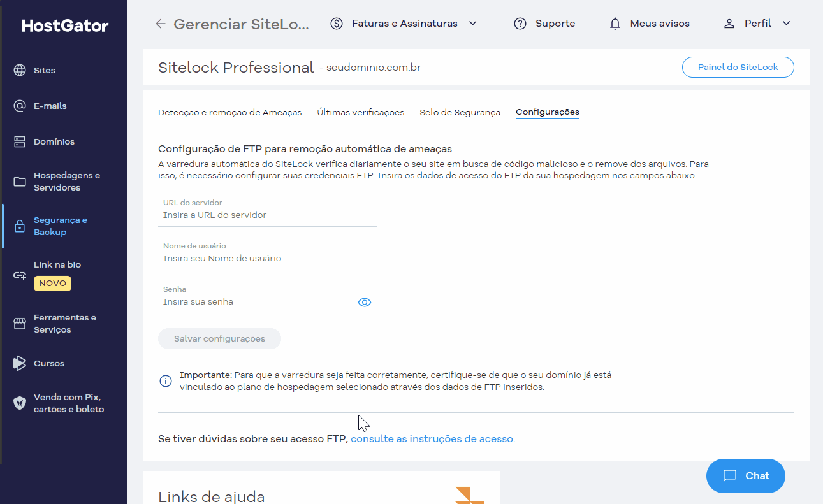Click the NOVO badge under Link na bio
823x504 pixels.
[52, 283]
